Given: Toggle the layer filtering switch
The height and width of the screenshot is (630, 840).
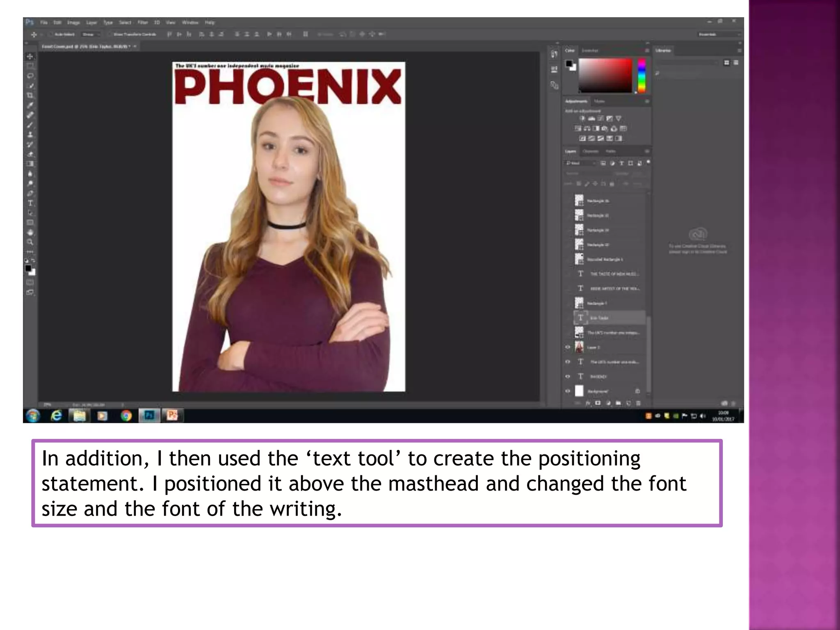Looking at the screenshot, I should point(648,162).
